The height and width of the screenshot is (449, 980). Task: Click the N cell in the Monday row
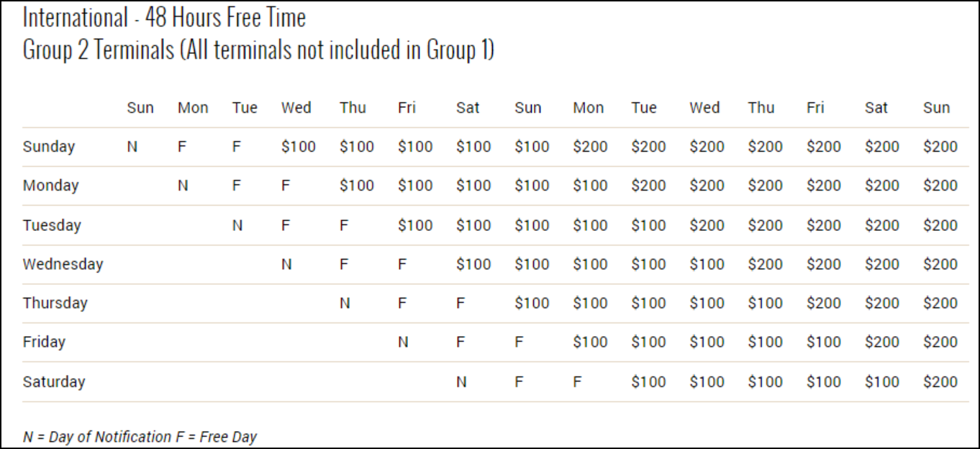(x=183, y=186)
